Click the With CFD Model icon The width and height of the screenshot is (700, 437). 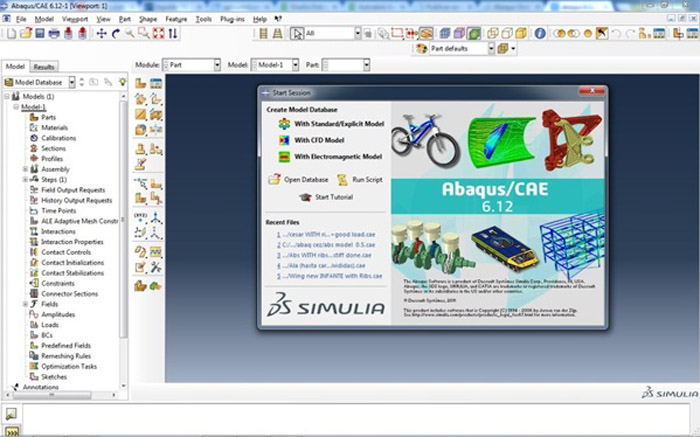(284, 140)
